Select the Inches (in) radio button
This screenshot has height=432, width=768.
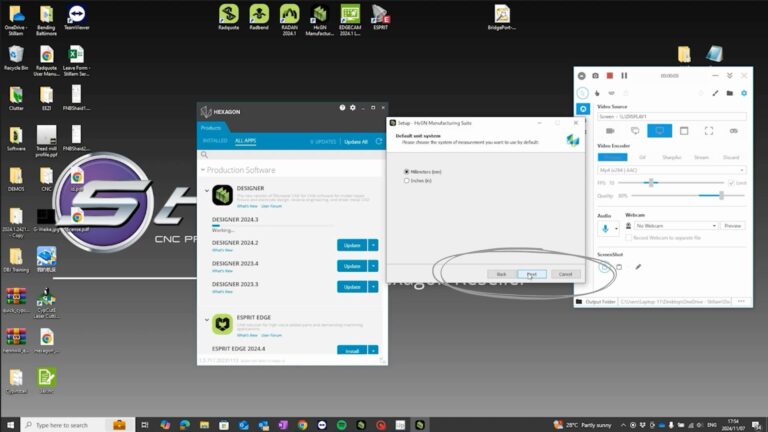(x=406, y=180)
